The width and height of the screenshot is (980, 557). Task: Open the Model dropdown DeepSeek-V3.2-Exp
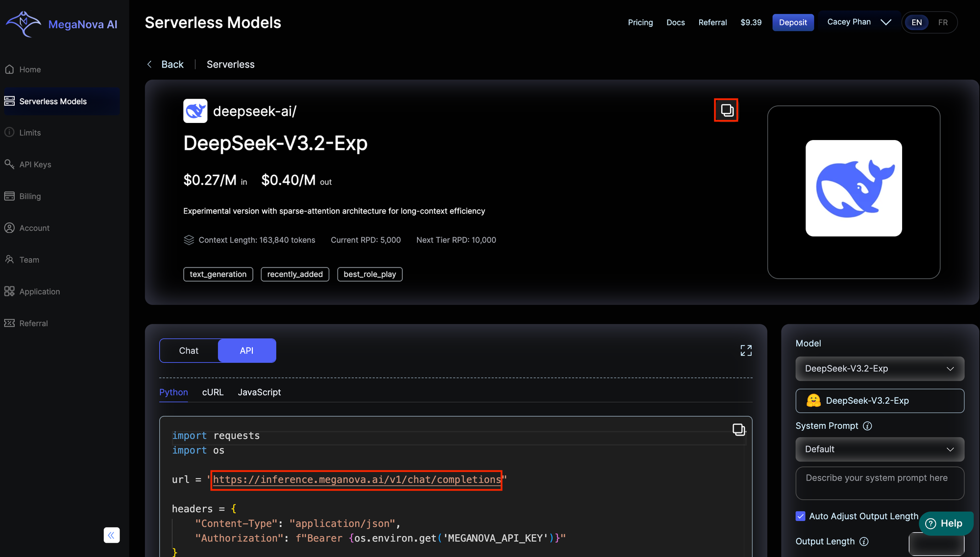click(880, 368)
